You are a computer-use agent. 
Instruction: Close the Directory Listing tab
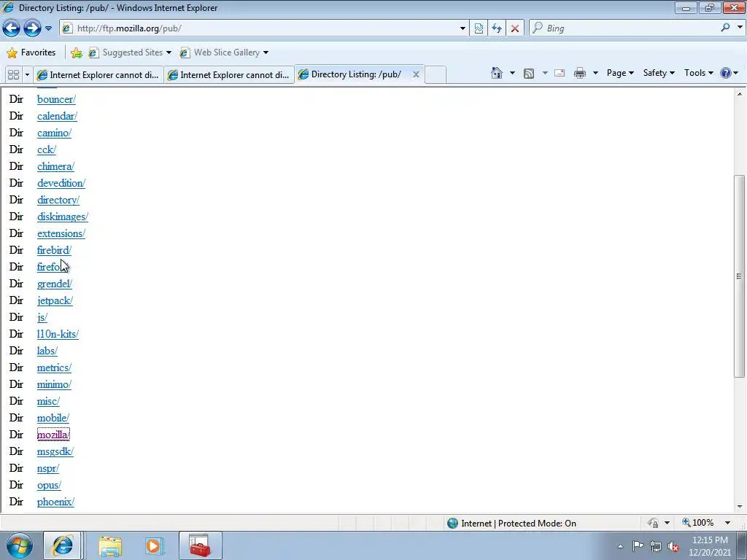(416, 74)
